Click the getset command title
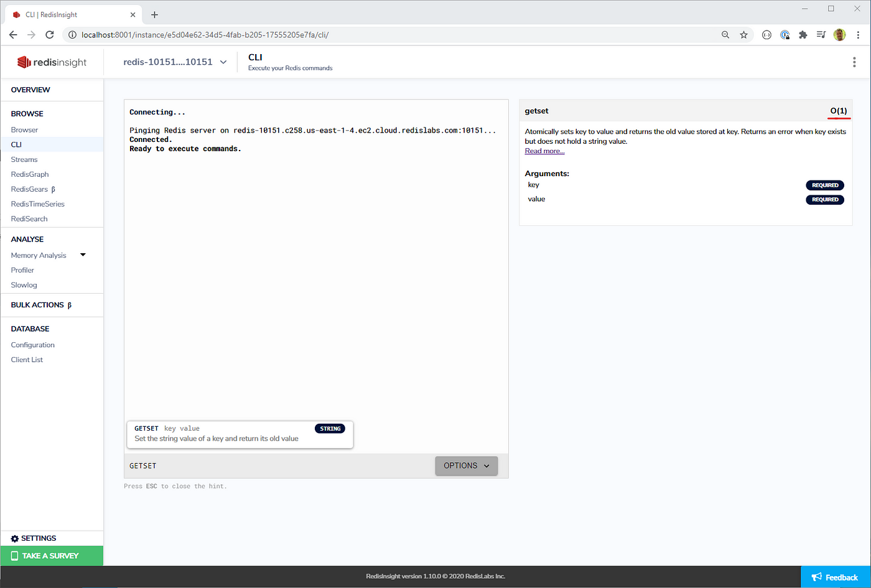871x588 pixels. [x=536, y=111]
